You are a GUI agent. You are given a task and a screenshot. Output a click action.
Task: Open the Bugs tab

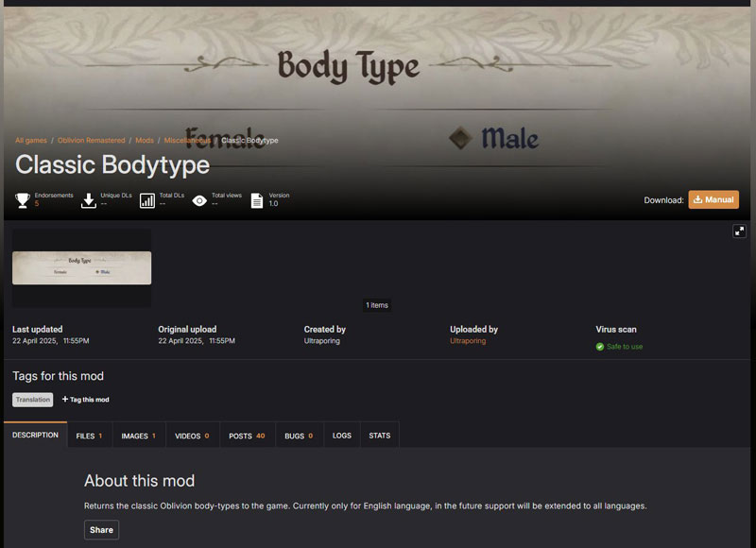(299, 436)
